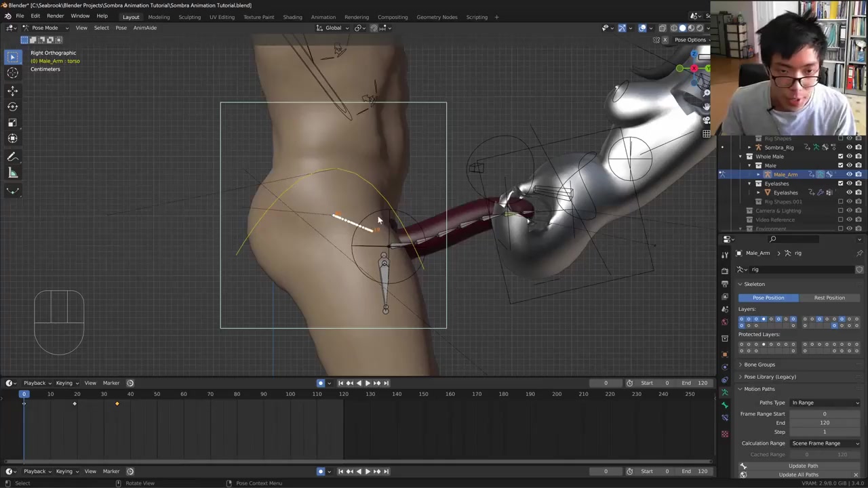Expand the Bone Groups panel

pos(759,365)
